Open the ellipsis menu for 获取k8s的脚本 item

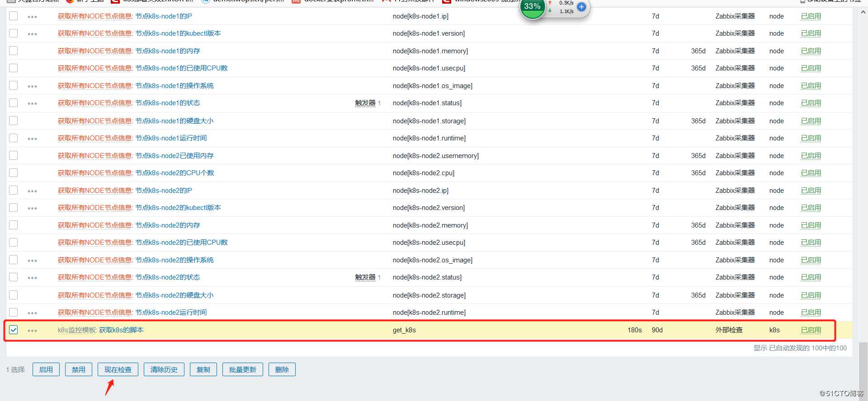[32, 331]
